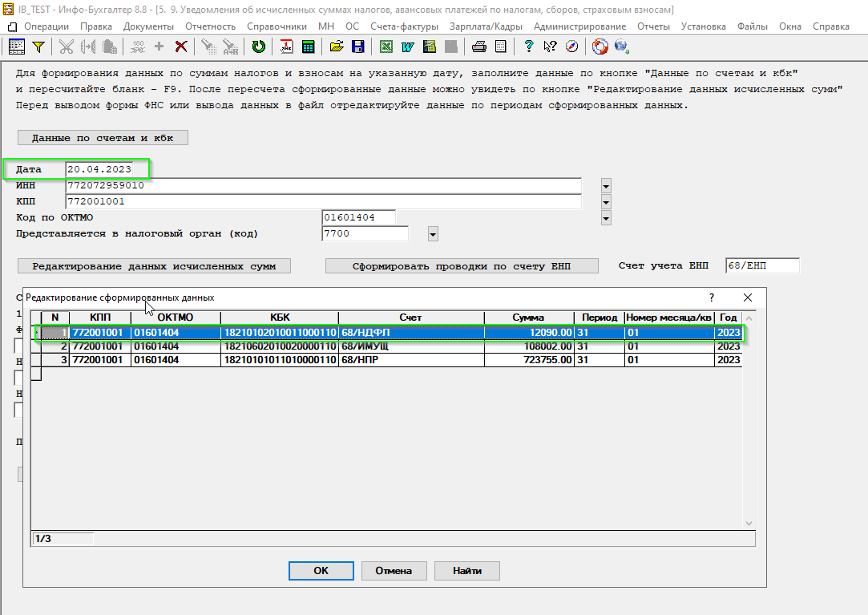Click the floppy disk save icon
868x615 pixels.
[358, 47]
